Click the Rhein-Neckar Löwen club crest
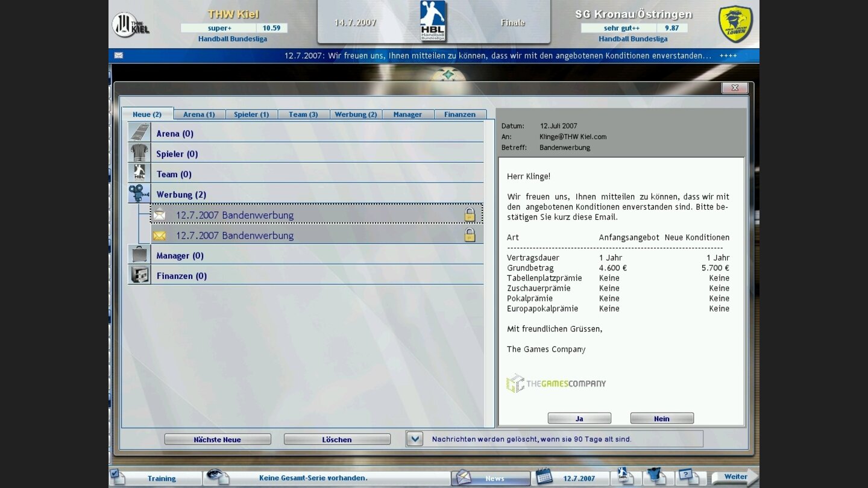The width and height of the screenshot is (868, 488). point(735,25)
